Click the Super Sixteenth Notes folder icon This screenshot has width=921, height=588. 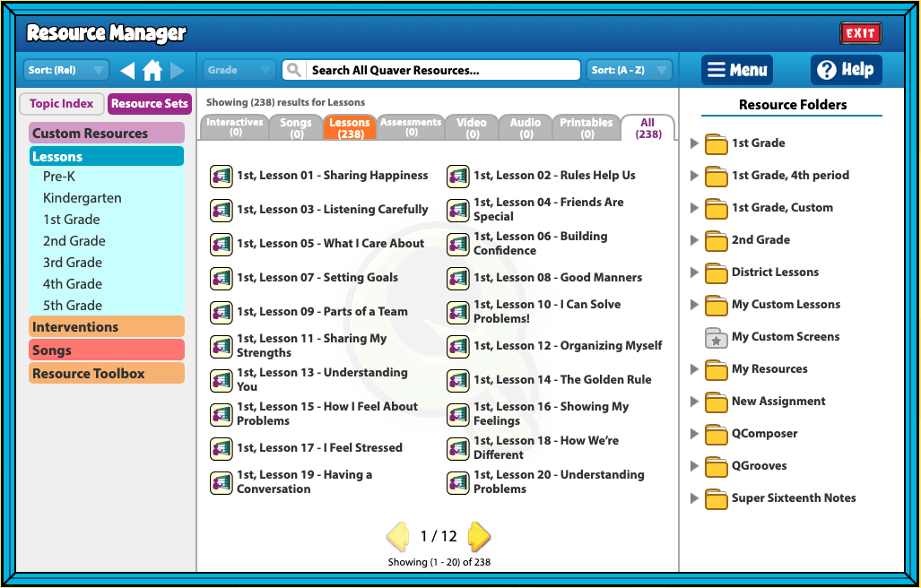point(716,498)
